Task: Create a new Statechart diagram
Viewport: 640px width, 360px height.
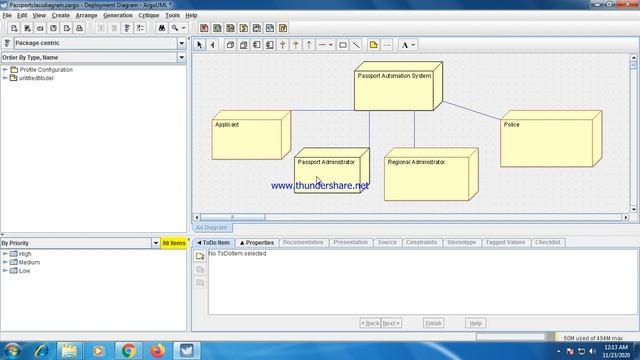Action: 257,28
